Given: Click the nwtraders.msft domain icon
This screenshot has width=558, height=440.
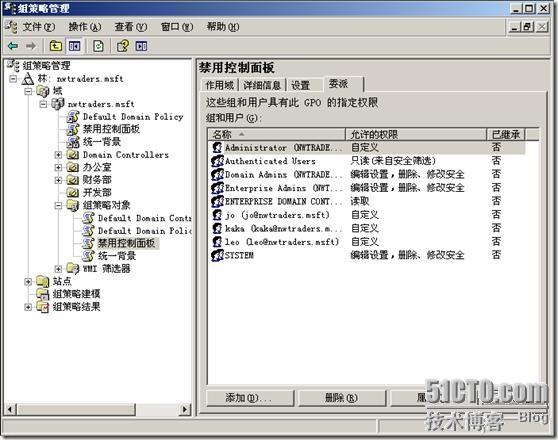Looking at the screenshot, I should click(58, 104).
